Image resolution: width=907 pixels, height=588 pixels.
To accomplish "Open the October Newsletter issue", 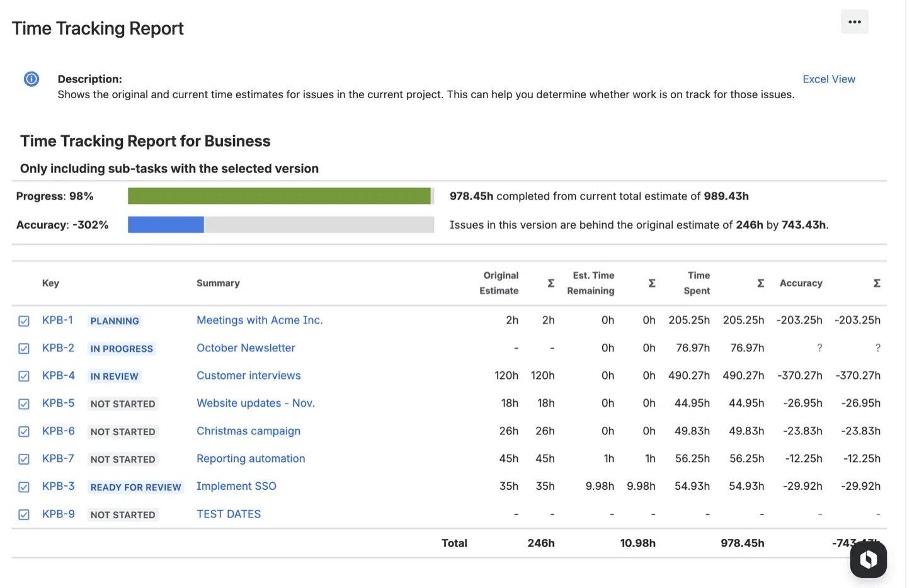I will pos(246,348).
